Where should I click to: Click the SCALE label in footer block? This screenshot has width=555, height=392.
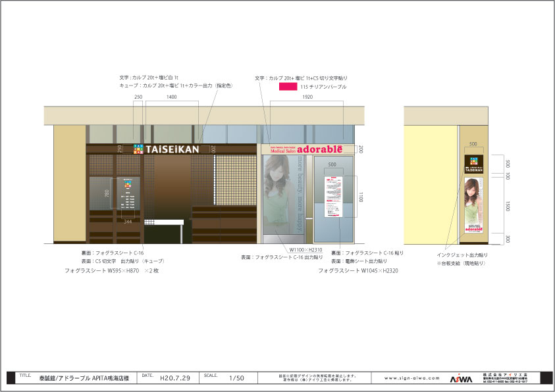click(x=211, y=375)
